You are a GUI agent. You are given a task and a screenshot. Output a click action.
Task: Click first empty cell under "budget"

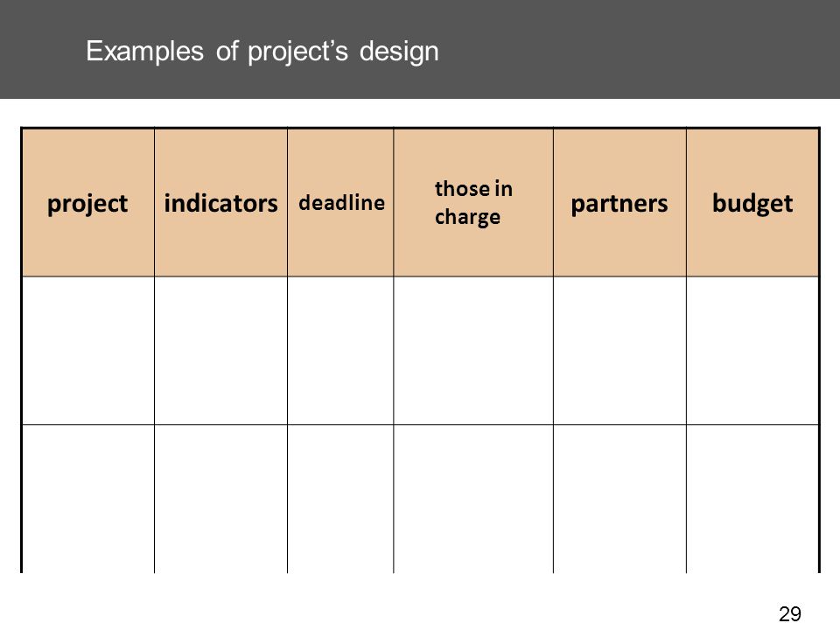click(752, 350)
